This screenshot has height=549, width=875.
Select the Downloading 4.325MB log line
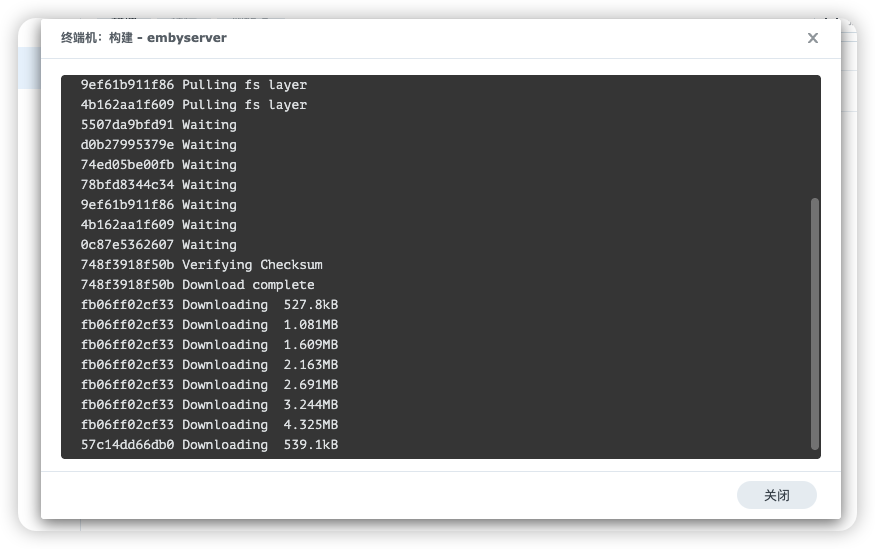point(209,425)
